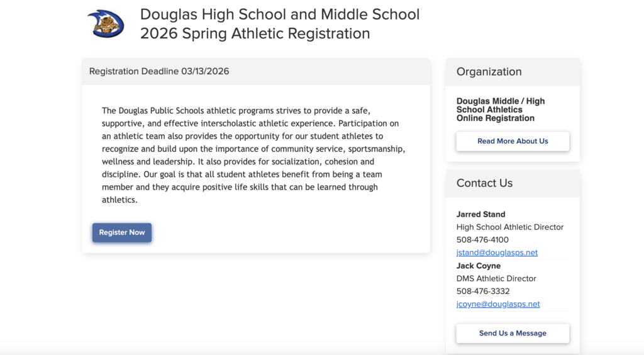Click phone number 508-476-3332
This screenshot has height=355, width=644.
(482, 291)
